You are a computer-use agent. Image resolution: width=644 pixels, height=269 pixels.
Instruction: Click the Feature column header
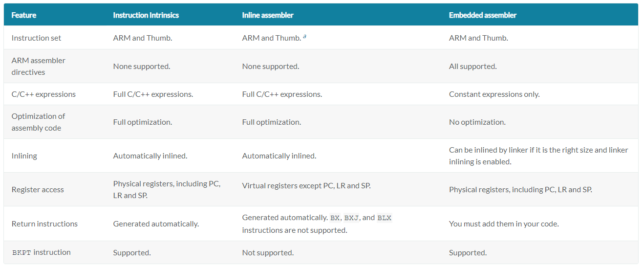(24, 15)
